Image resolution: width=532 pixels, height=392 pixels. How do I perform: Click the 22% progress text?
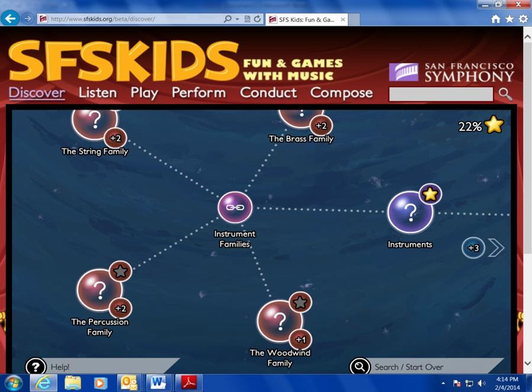[470, 127]
